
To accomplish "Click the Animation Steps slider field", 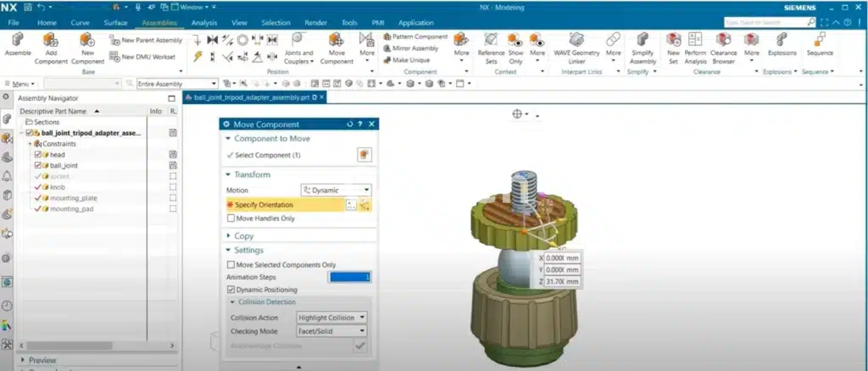I will (x=350, y=277).
